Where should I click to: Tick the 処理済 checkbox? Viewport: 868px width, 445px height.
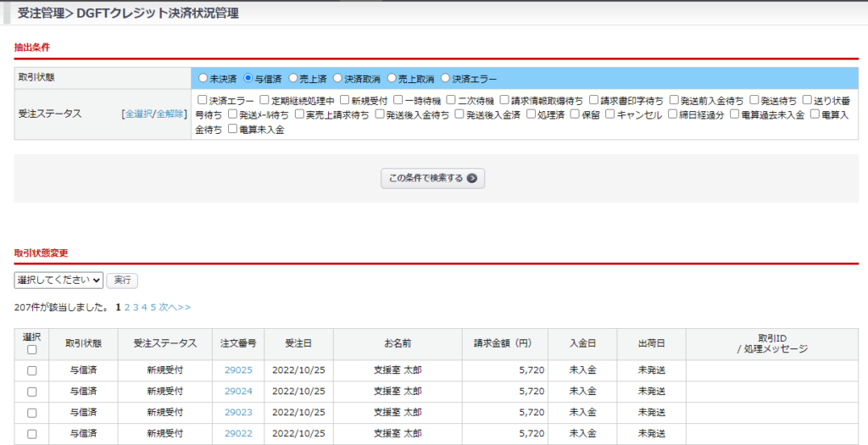click(531, 114)
